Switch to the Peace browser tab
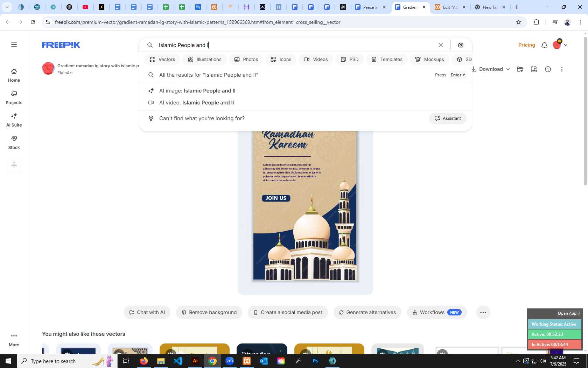The height and width of the screenshot is (368, 588). (371, 7)
